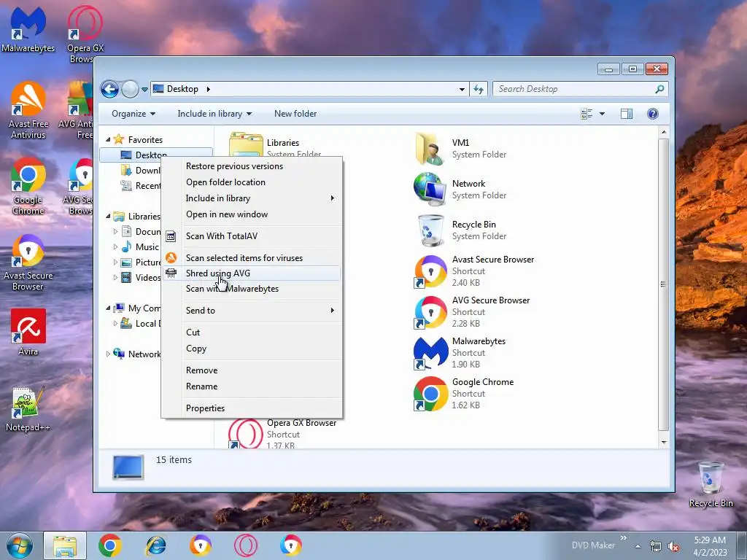The width and height of the screenshot is (747, 560).
Task: Open the Include in library toolbar dropdown
Action: (x=214, y=114)
